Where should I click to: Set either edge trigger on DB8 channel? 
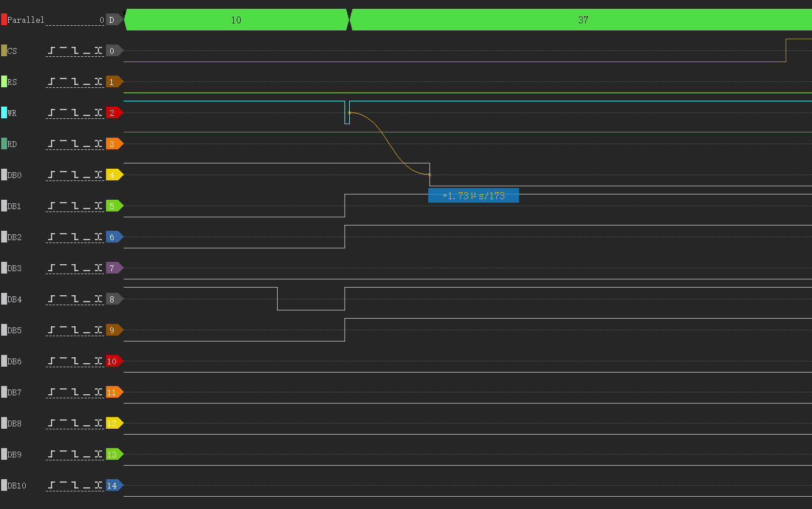click(98, 423)
